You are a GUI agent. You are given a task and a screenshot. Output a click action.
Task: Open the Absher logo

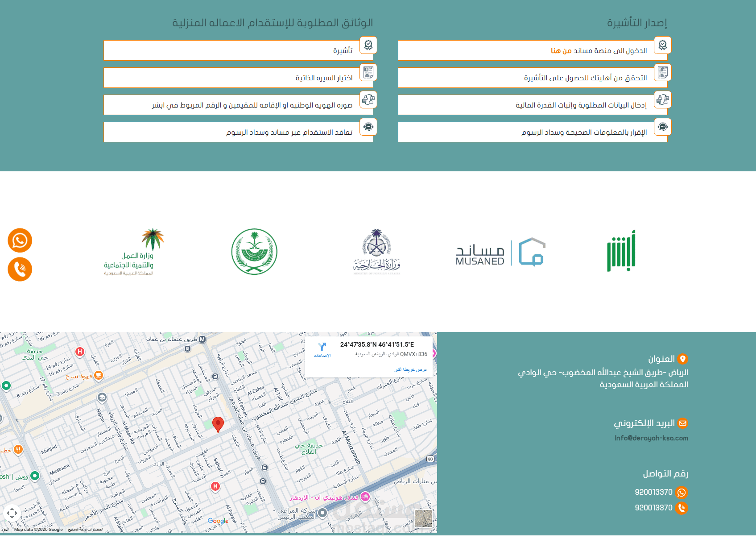point(621,251)
